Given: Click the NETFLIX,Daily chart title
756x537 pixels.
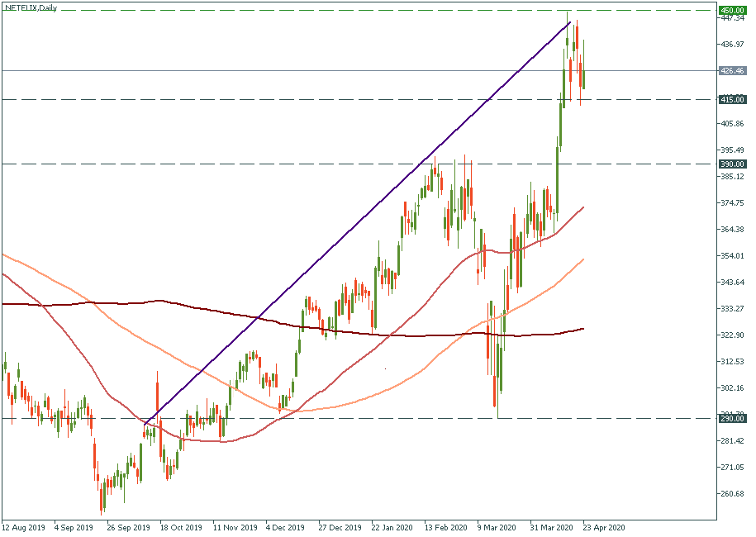Looking at the screenshot, I should pos(35,7).
